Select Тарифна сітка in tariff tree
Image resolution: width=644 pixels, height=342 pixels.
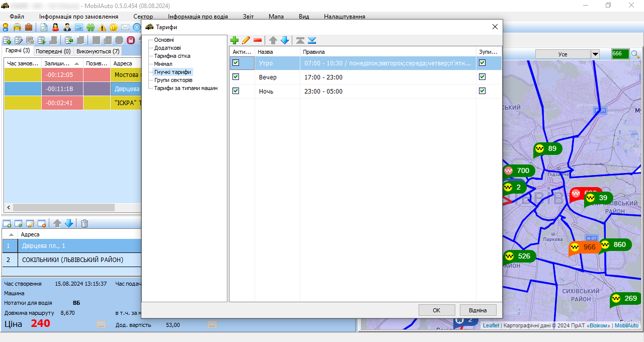click(x=172, y=56)
